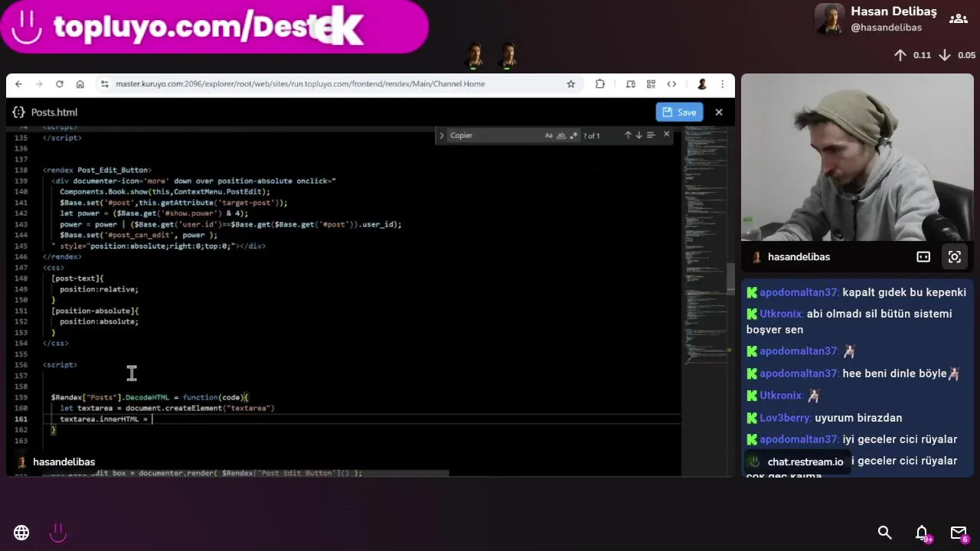980x551 pixels.
Task: Open search with the magnifier icon
Action: pos(884,533)
